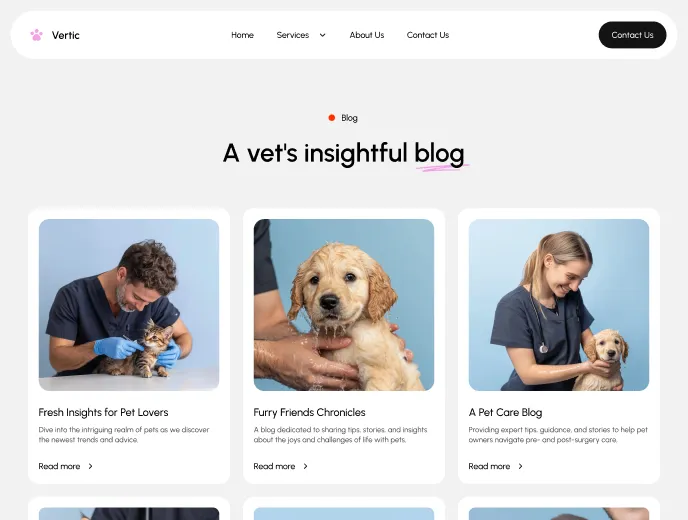
Task: Open A Pet Care Blog title
Action: [505, 412]
